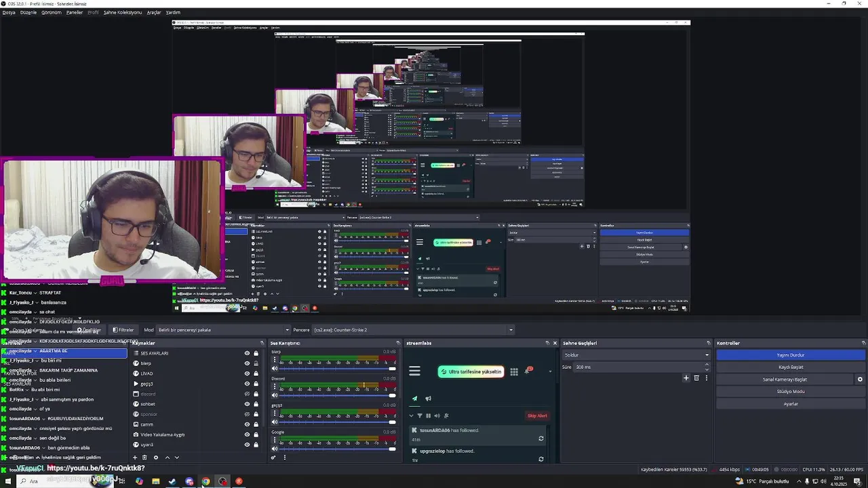Open the Görünüm menu

click(x=52, y=12)
